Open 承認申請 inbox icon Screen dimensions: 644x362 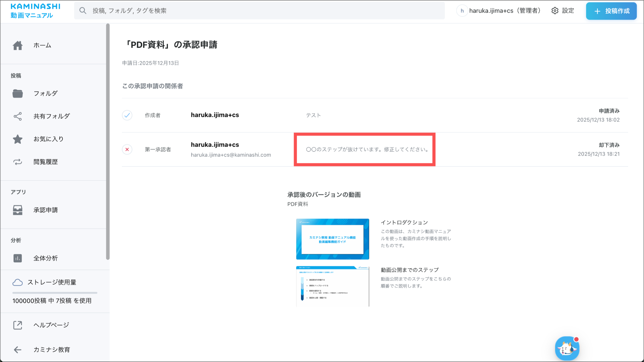pos(18,210)
